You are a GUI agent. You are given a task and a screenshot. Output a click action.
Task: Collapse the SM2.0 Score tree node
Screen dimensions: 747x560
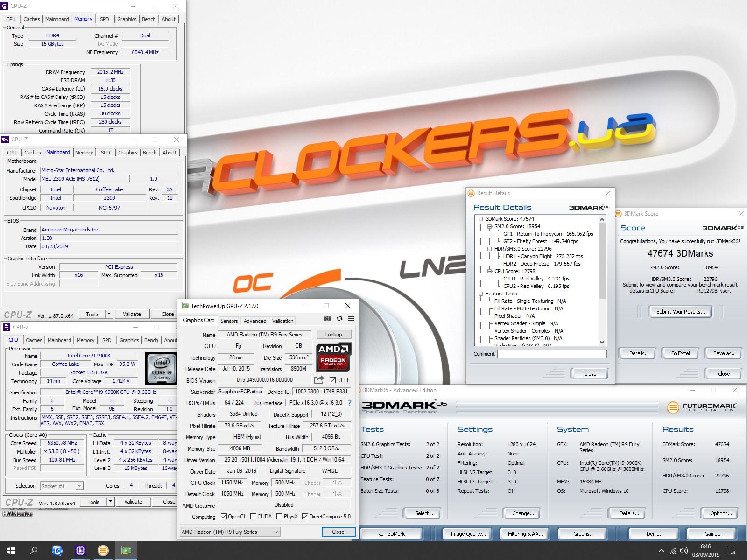[489, 226]
